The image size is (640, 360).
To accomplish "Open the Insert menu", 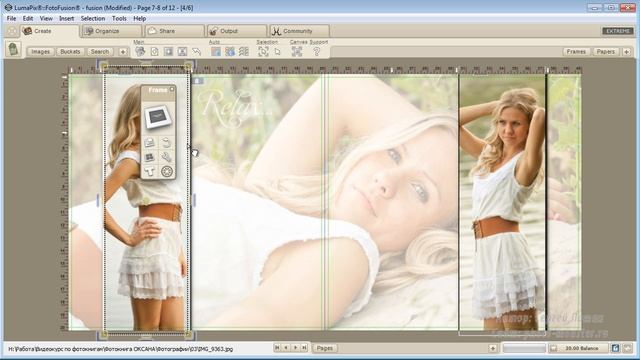I will (x=66, y=18).
